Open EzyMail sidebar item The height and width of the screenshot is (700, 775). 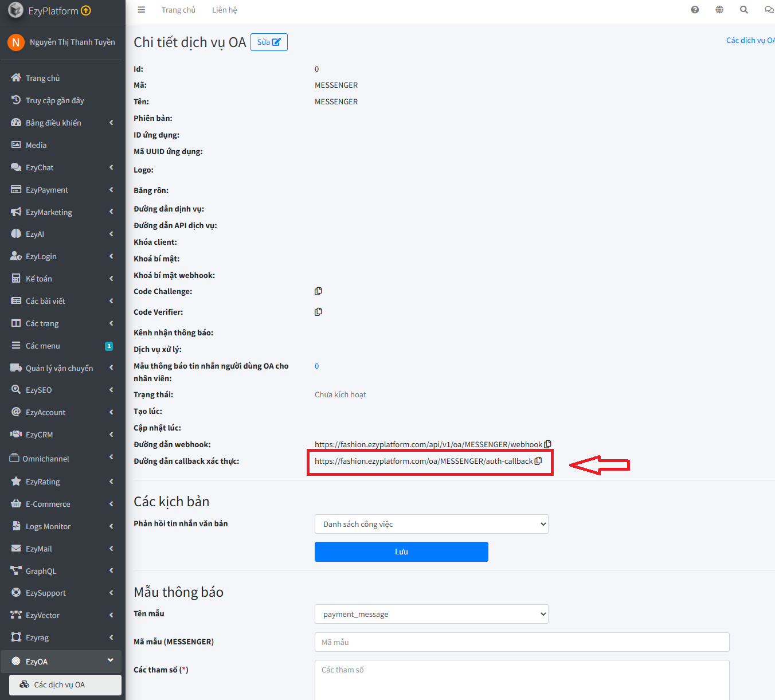pyautogui.click(x=61, y=549)
